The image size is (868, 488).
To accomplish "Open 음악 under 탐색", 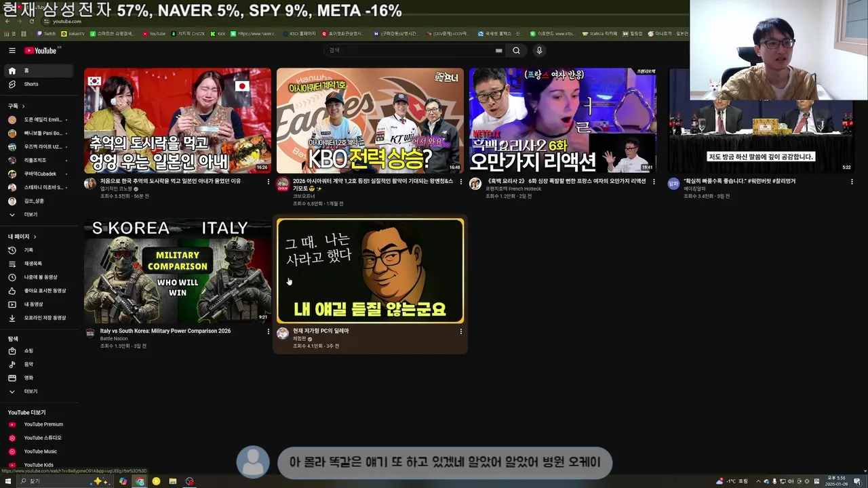I will click(39, 365).
